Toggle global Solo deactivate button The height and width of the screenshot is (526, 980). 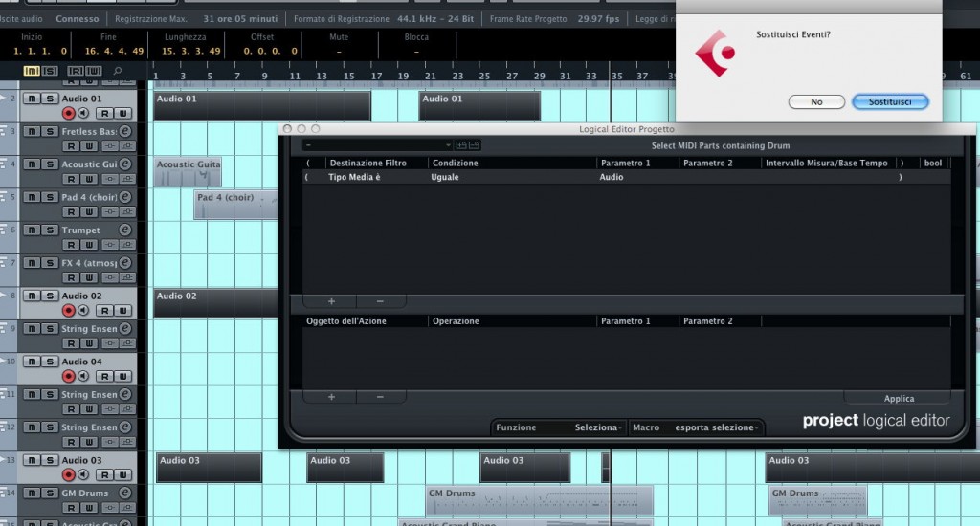point(50,71)
